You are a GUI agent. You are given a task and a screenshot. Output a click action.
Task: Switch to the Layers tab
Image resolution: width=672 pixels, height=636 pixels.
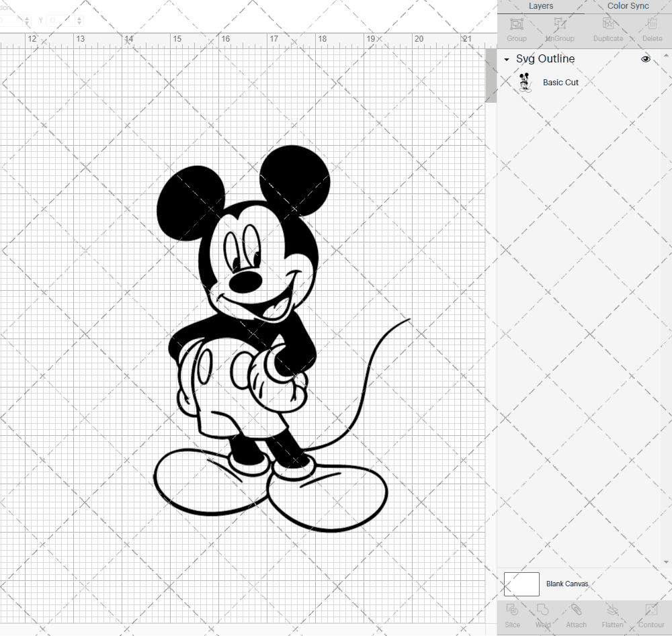tap(541, 6)
